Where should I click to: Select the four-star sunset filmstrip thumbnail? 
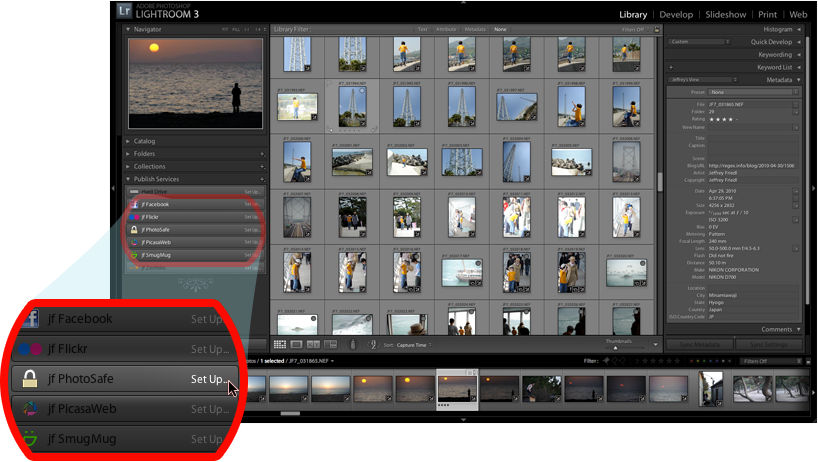tap(457, 391)
